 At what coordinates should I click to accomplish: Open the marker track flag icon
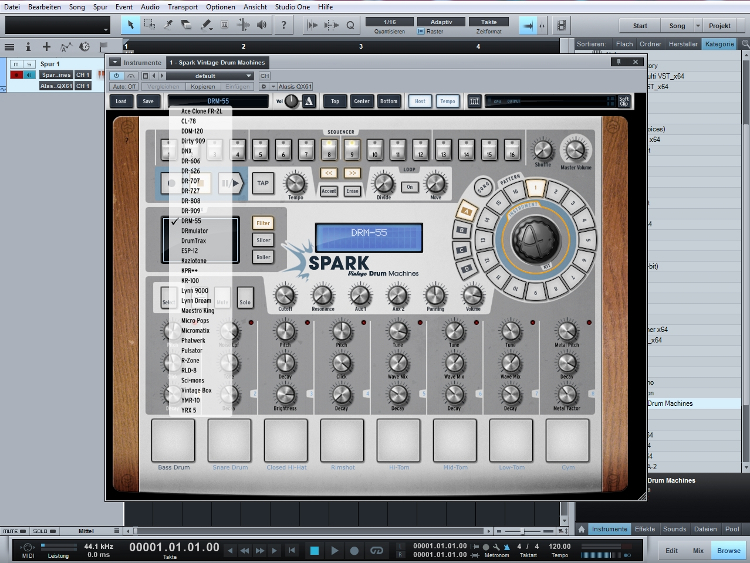point(102,47)
